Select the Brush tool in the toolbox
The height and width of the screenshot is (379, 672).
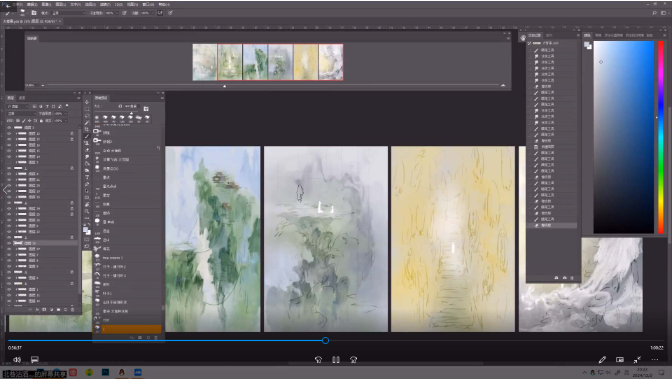pos(87,136)
